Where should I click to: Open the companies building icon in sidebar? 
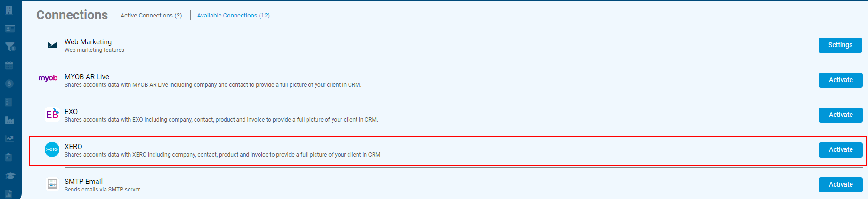pos(9,10)
